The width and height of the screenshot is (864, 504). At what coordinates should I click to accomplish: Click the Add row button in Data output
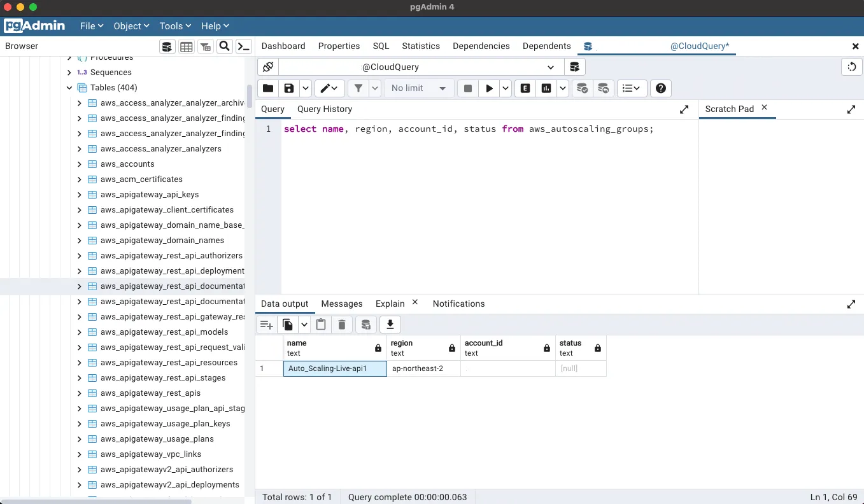tap(267, 325)
